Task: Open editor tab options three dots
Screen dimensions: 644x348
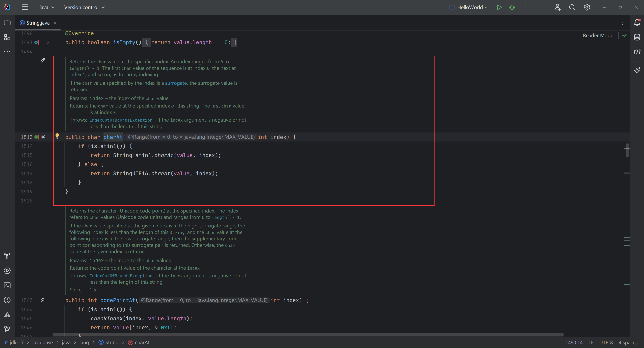Action: pyautogui.click(x=622, y=23)
